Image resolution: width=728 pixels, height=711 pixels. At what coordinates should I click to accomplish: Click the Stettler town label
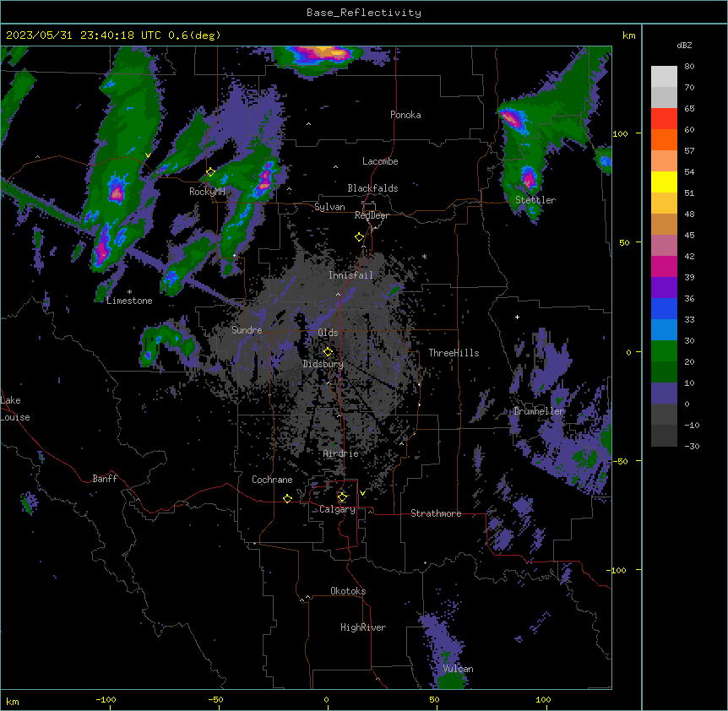pyautogui.click(x=535, y=200)
